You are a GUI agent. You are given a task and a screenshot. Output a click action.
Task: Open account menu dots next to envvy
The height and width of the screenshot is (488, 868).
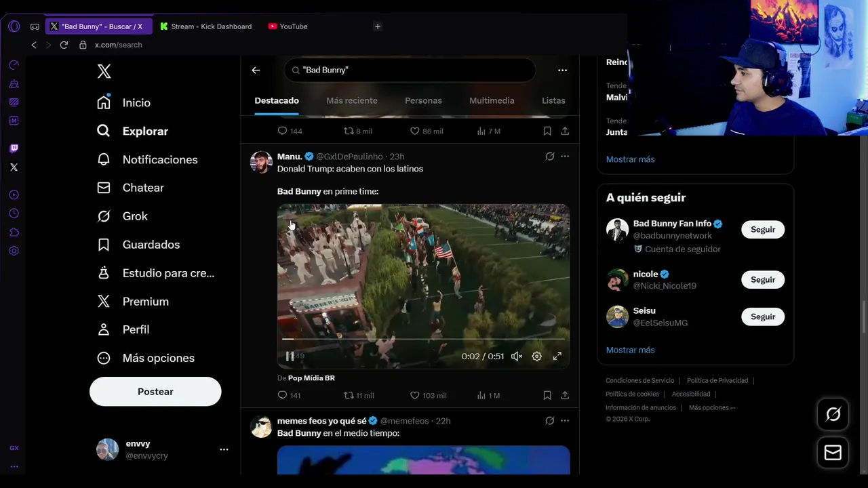tap(224, 449)
